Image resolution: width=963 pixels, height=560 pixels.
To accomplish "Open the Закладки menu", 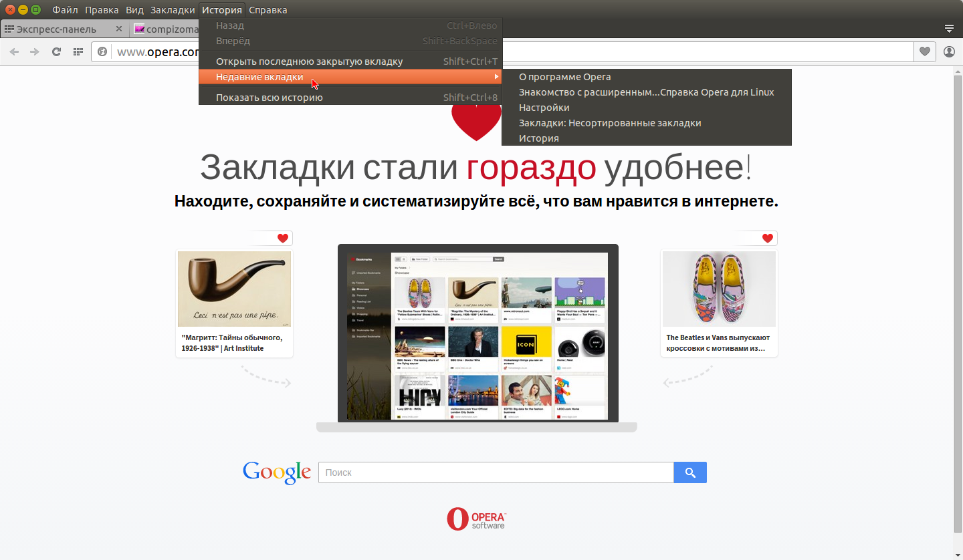I will (x=173, y=9).
